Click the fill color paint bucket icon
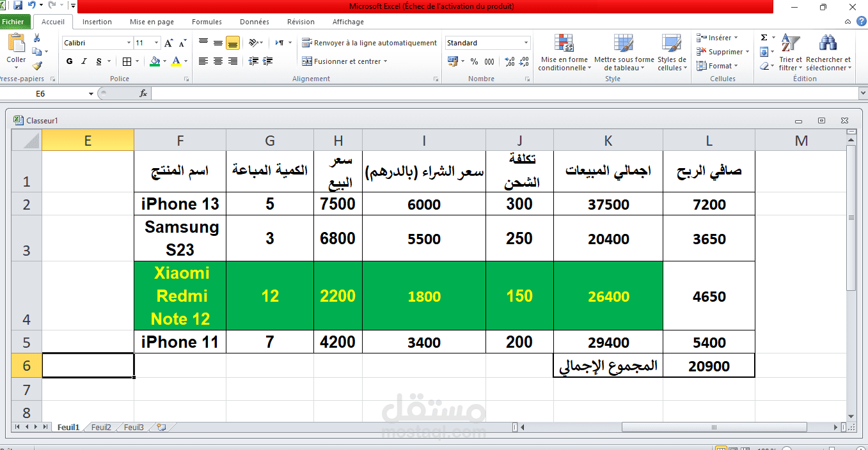 click(x=154, y=61)
